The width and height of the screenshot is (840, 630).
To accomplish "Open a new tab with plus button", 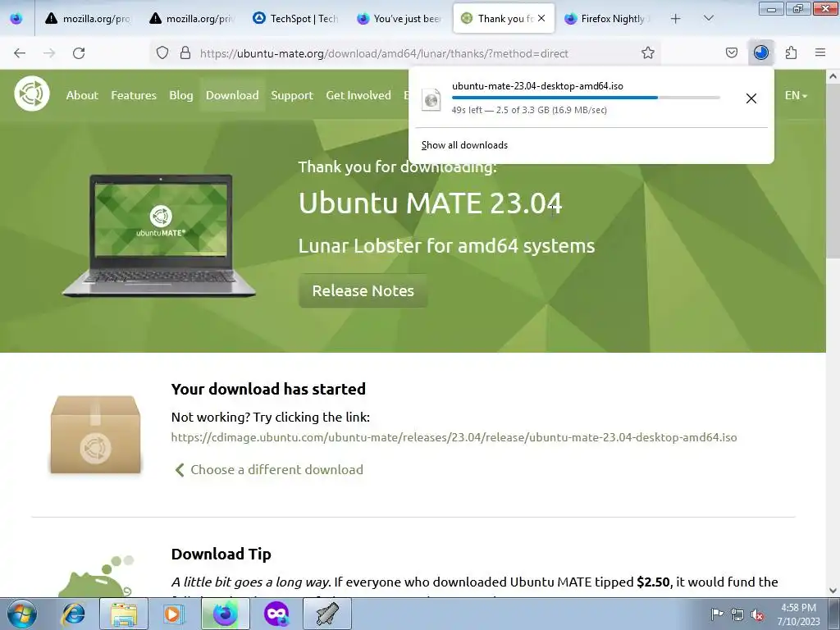I will point(676,19).
